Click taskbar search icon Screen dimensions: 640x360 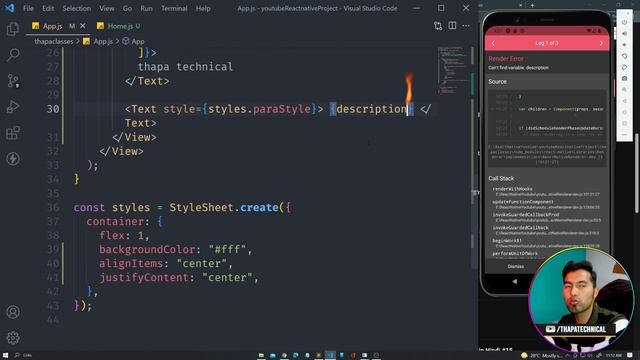tap(17, 356)
